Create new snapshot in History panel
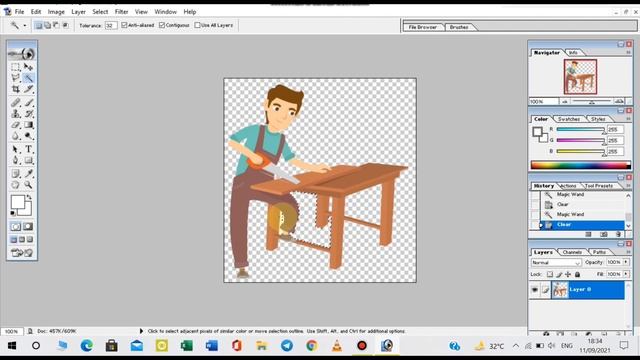 [603, 234]
